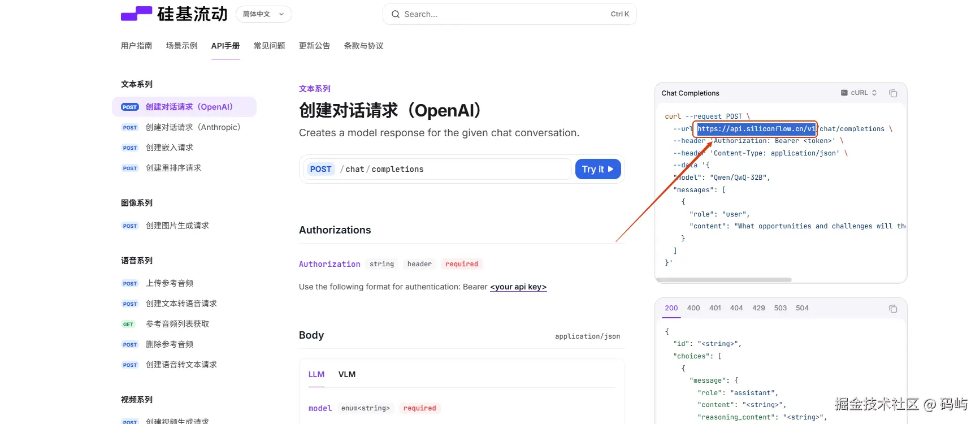Select the 504 response tab
Viewport: 980px width, 424px height.
coord(802,308)
